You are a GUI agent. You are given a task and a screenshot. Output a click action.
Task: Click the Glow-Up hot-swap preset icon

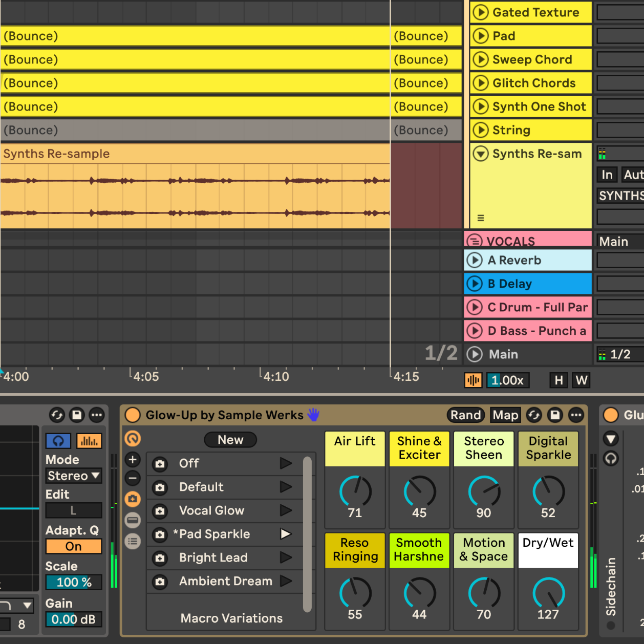(534, 415)
